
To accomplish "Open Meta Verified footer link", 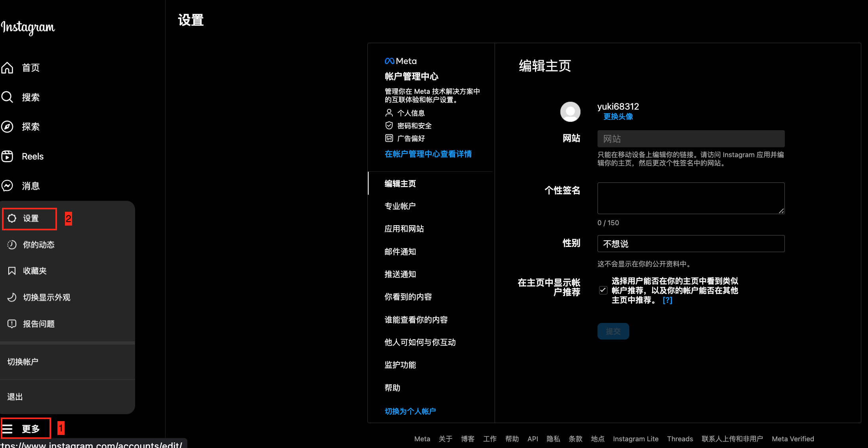I will [793, 439].
